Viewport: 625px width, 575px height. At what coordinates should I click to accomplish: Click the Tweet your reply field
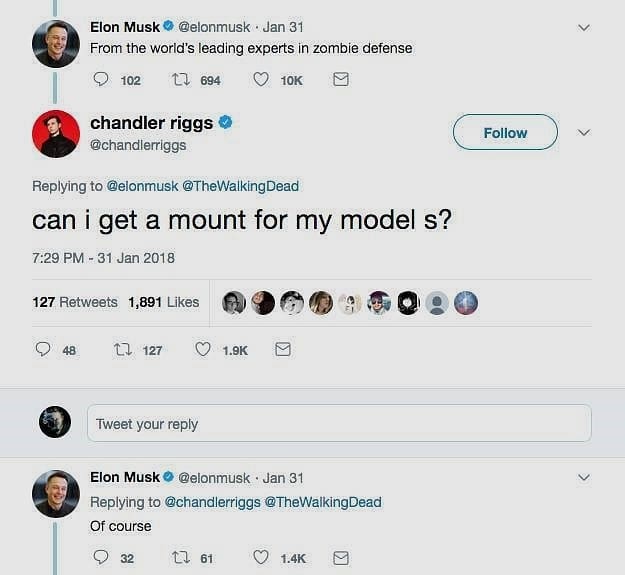tap(338, 424)
